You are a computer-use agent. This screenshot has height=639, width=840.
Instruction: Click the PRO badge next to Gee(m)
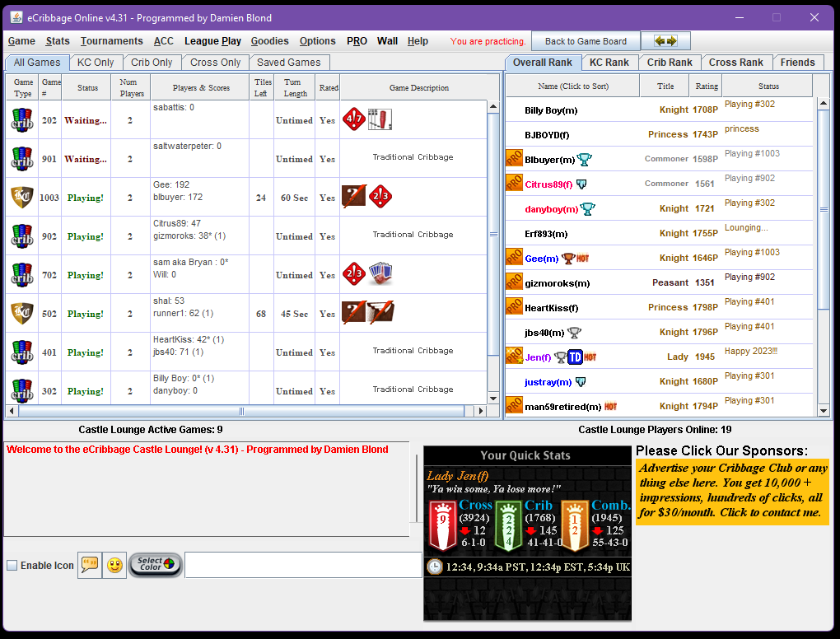(514, 259)
